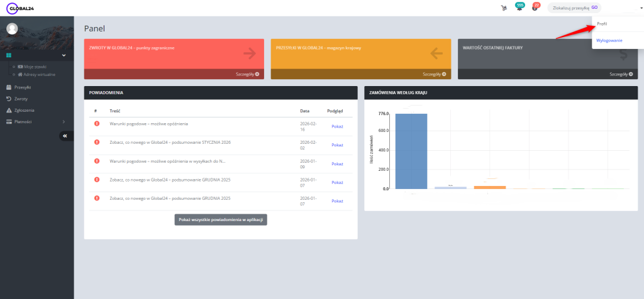Screen dimensions: 644x299
Task: Click the Zlokalizuj przesyłkę search field
Action: (x=569, y=8)
